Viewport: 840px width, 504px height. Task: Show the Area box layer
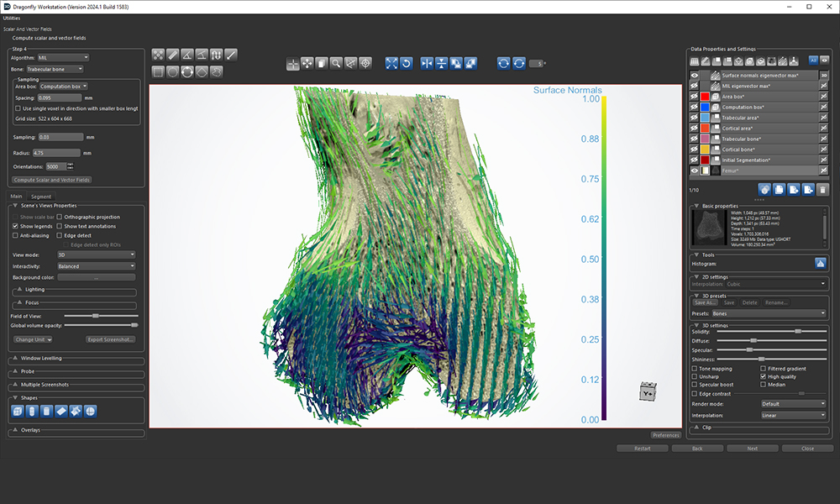point(695,97)
